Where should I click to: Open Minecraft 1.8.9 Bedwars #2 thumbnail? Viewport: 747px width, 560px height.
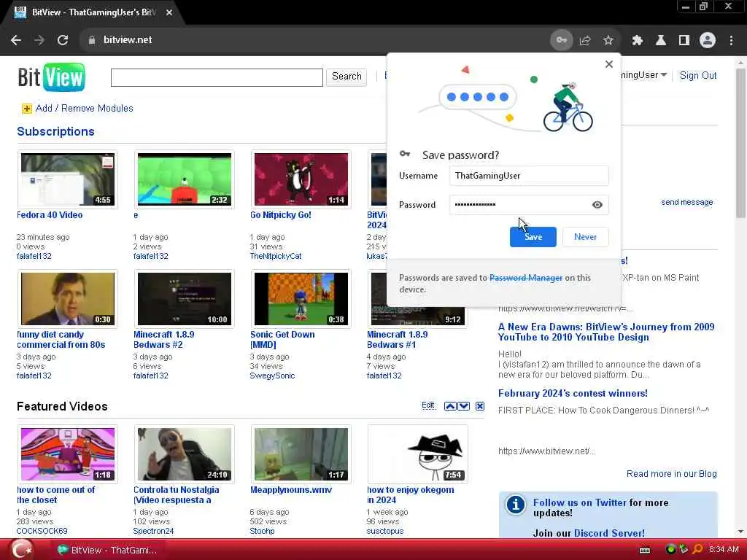[x=185, y=298]
